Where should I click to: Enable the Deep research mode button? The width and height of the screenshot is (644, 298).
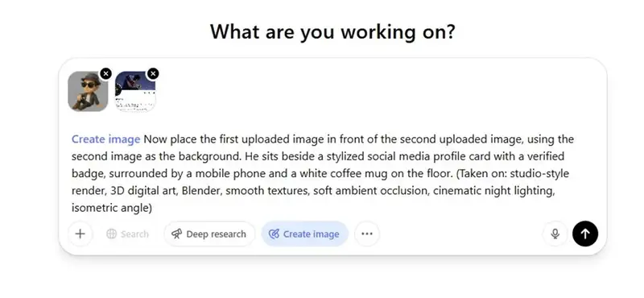[x=209, y=234]
